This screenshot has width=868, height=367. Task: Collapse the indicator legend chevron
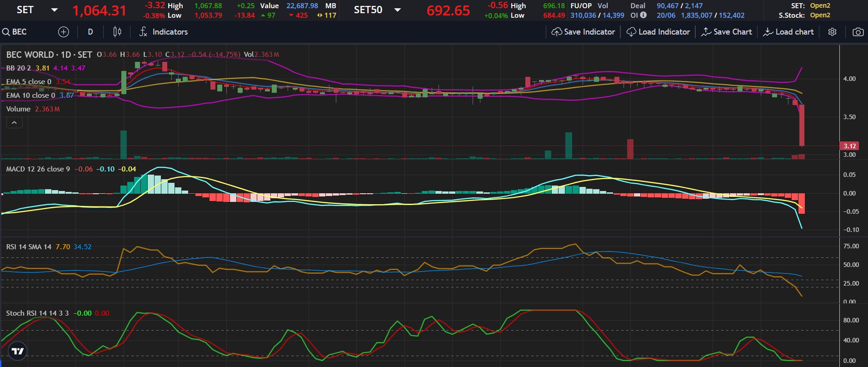point(14,123)
